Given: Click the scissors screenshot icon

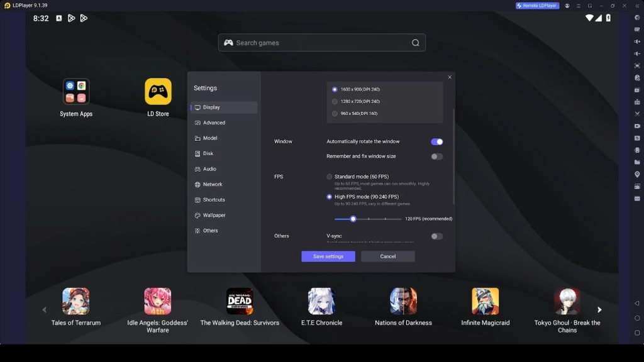Looking at the screenshot, I should 637,114.
